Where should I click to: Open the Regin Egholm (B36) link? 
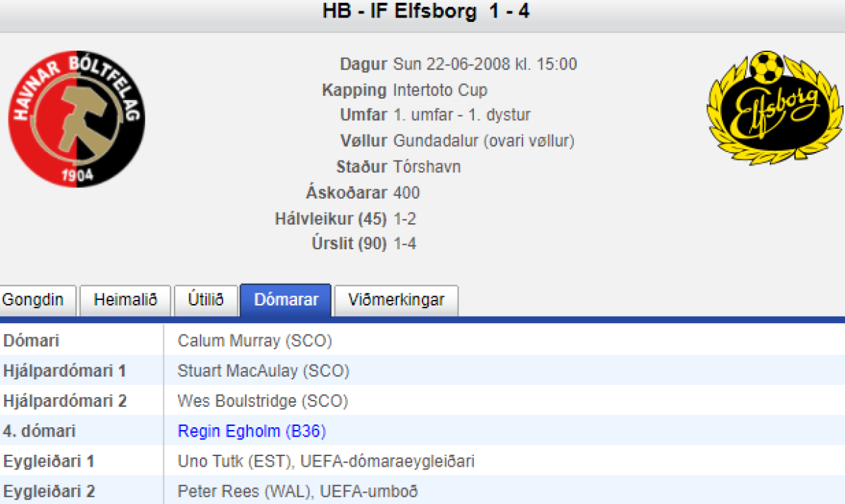[251, 431]
